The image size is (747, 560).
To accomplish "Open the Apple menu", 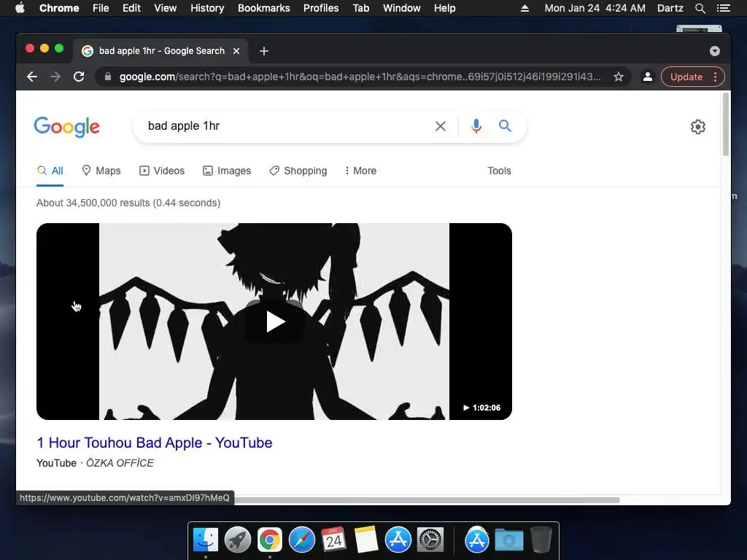I will [x=20, y=8].
